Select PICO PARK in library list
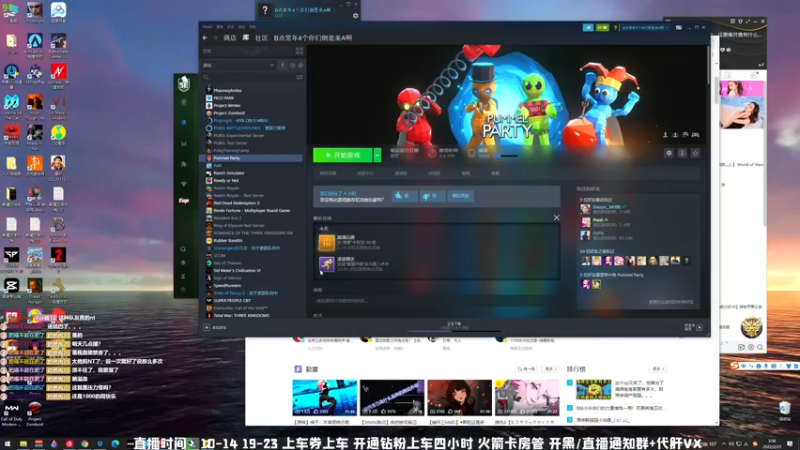The height and width of the screenshot is (450, 800). (x=223, y=98)
